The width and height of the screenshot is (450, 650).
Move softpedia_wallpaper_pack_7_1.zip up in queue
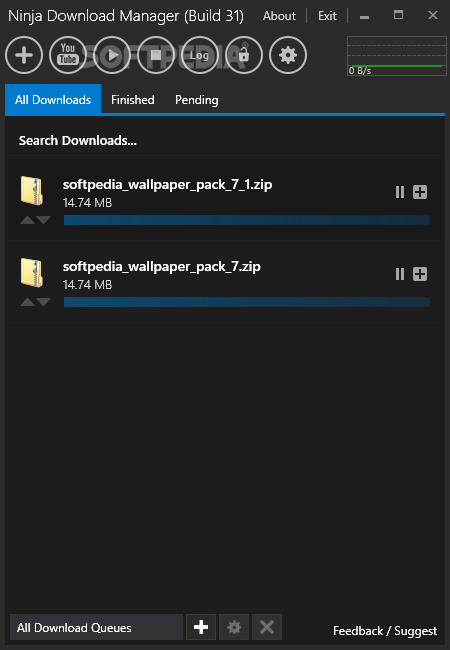click(x=27, y=220)
